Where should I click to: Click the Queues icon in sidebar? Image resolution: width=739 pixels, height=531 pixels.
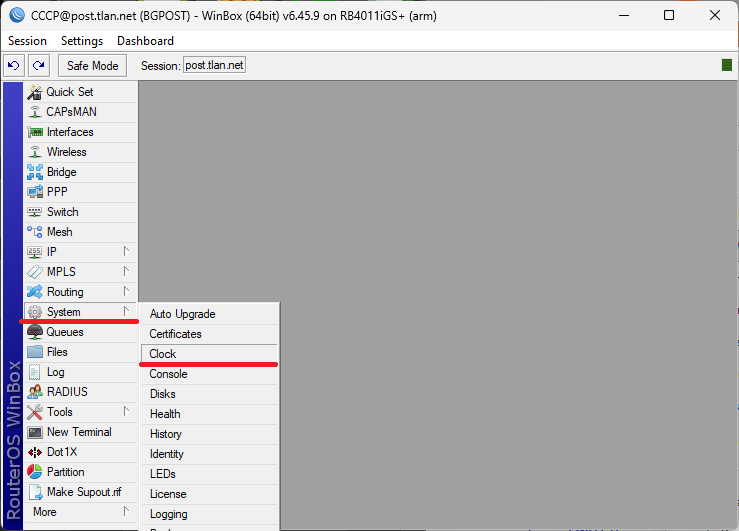point(35,332)
